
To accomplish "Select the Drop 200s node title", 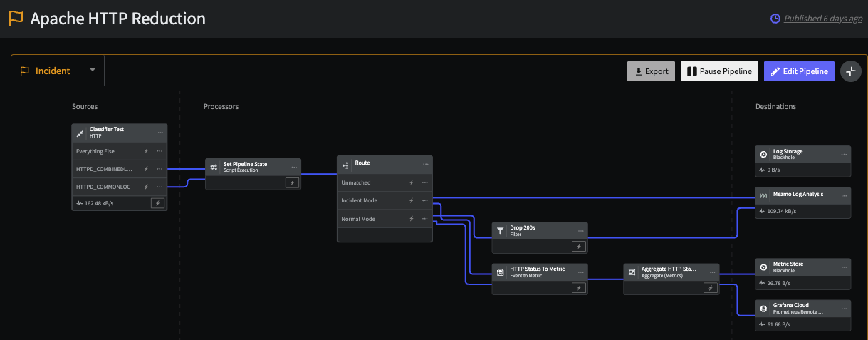I will [523, 227].
